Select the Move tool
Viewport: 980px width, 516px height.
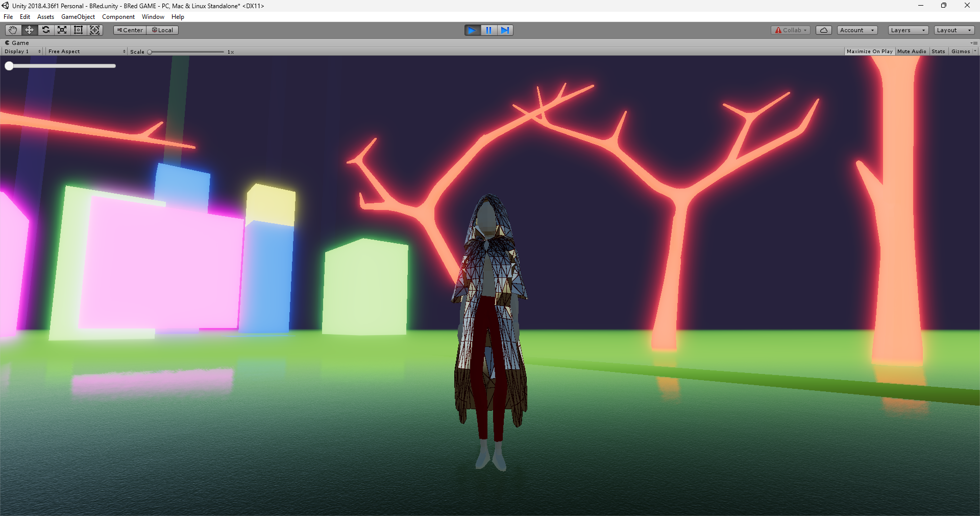29,30
